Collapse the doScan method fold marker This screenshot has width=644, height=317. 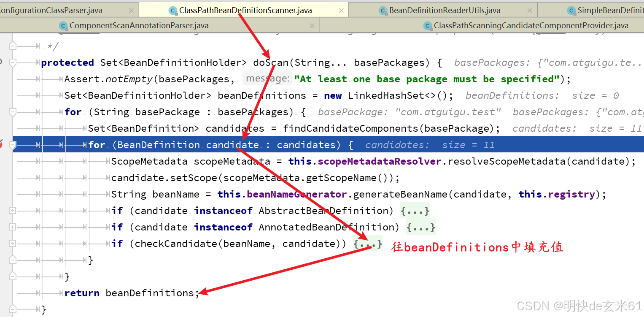[13, 62]
